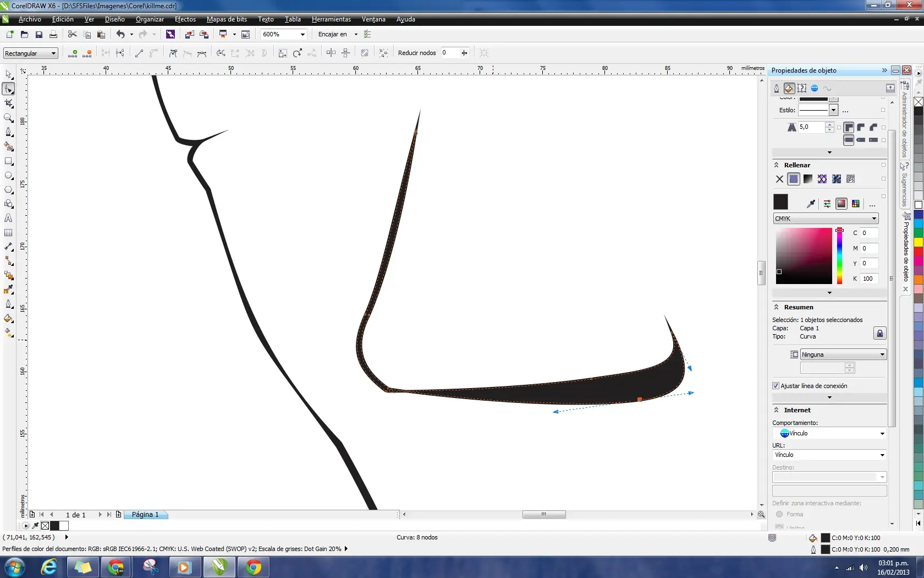Open the Vínculo behavior dropdown

[829, 433]
